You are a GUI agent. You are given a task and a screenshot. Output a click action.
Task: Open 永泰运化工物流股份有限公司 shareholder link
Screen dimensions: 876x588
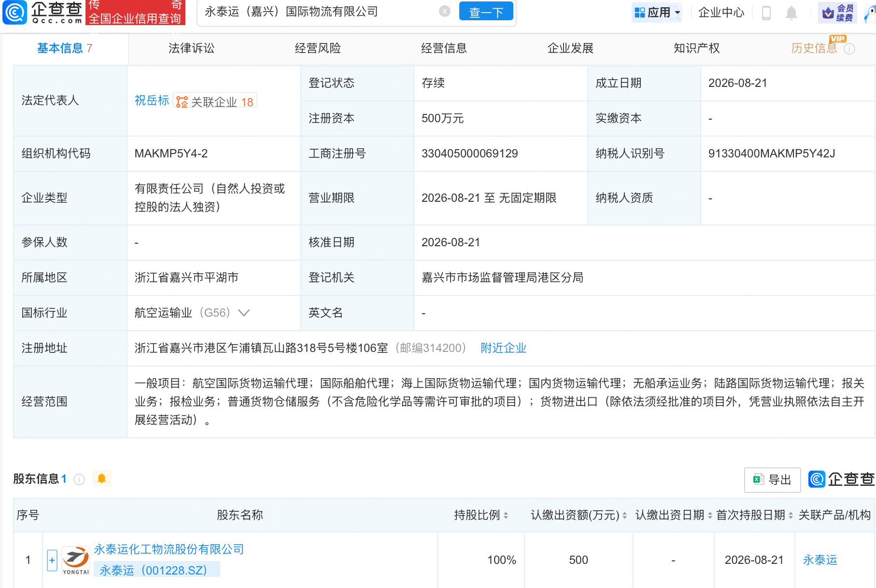(169, 549)
